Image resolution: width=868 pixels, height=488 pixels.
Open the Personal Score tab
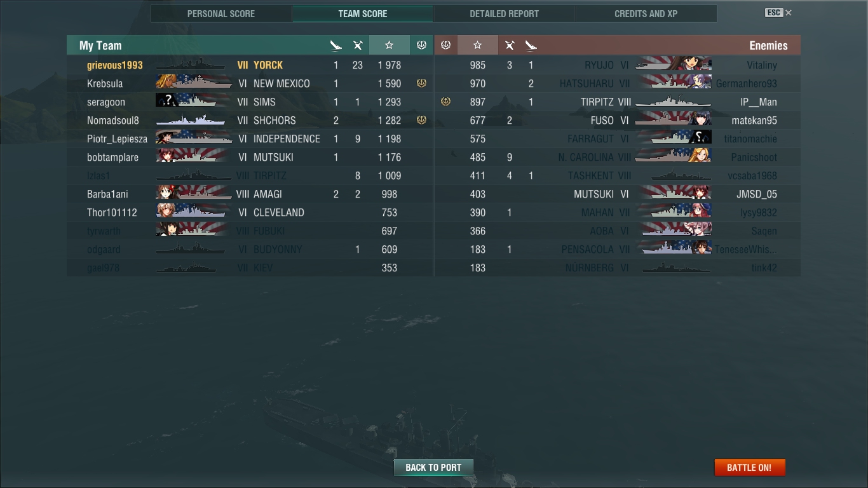(x=221, y=13)
